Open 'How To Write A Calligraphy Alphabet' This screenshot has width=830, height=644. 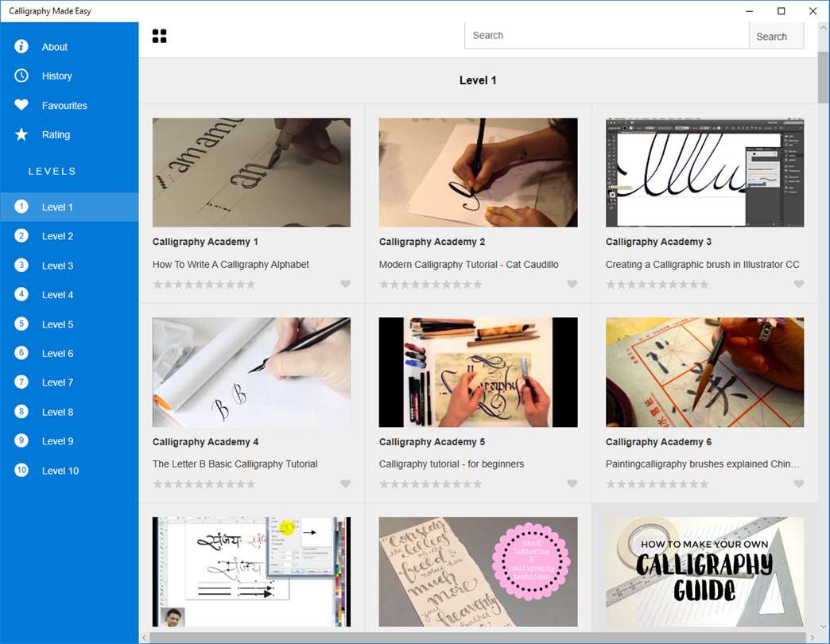(x=231, y=264)
